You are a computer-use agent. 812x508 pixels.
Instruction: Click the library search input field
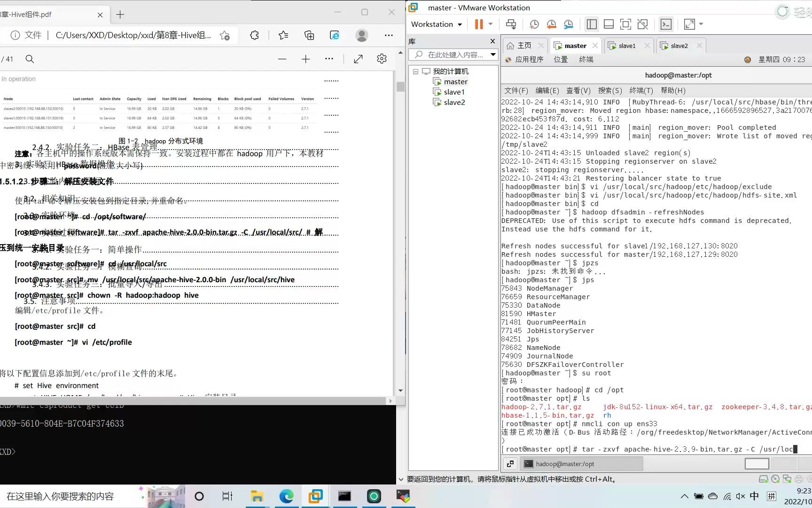click(455, 55)
